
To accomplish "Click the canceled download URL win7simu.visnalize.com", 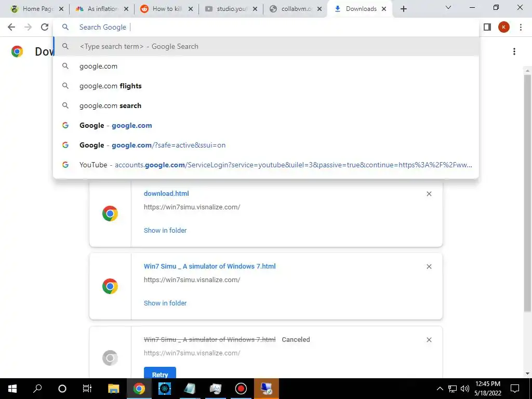I will pyautogui.click(x=192, y=353).
